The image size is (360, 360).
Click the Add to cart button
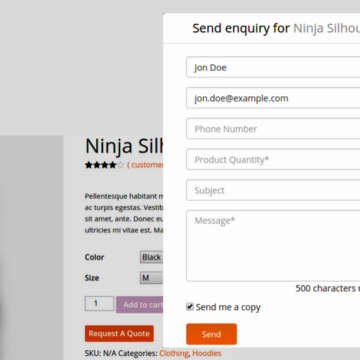pos(140,304)
